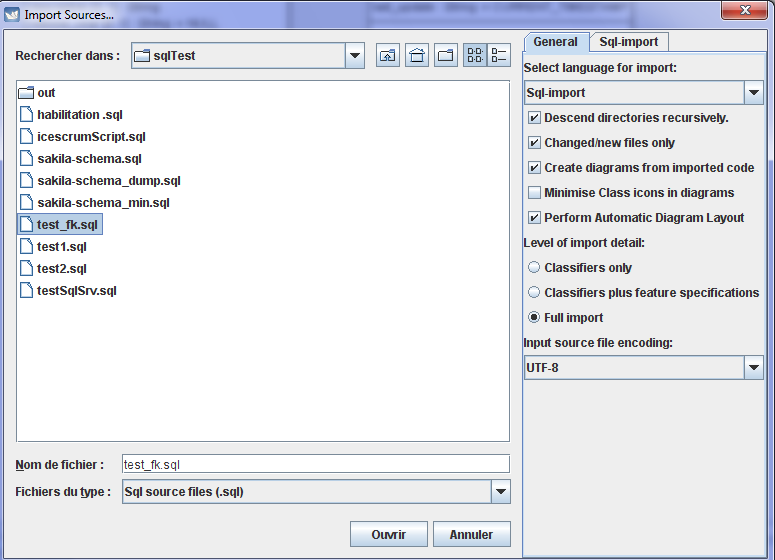The image size is (775, 560).
Task: Select file name test2.sql
Action: click(62, 269)
